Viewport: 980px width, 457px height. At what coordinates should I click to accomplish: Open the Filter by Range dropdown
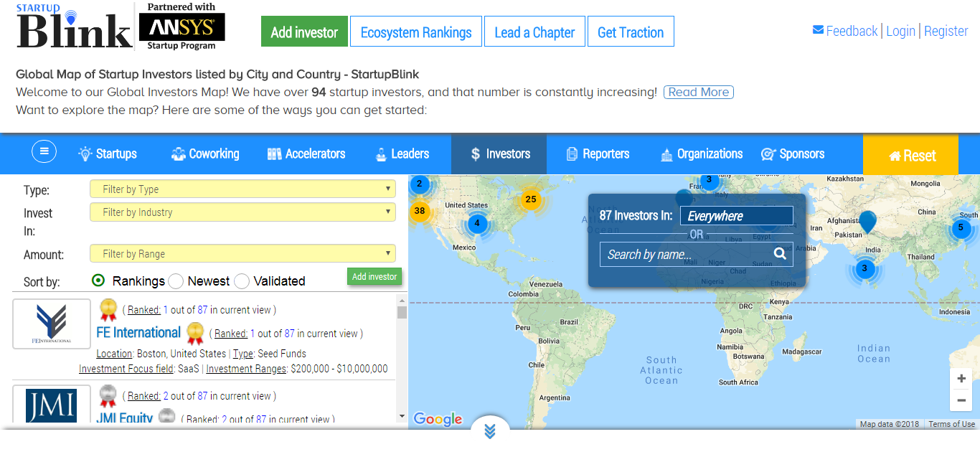pos(242,254)
